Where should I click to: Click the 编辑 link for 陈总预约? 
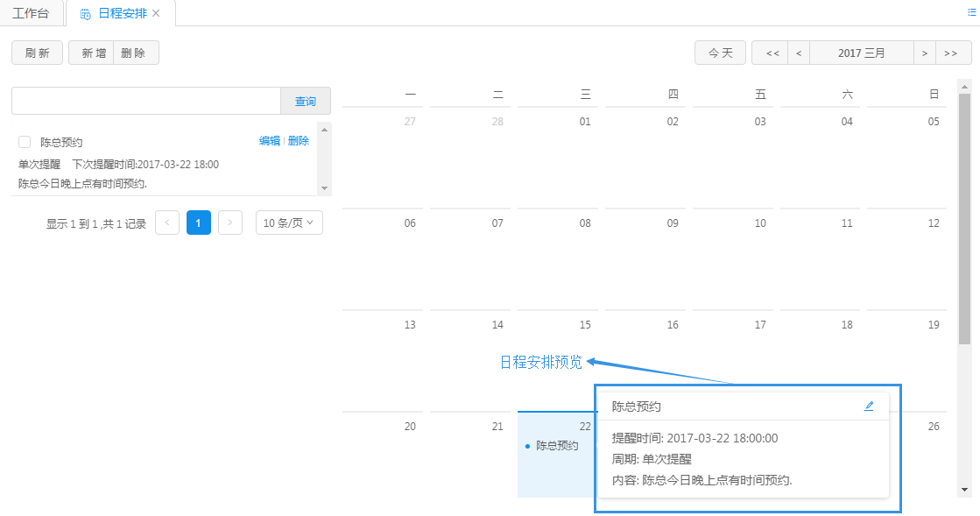[269, 141]
